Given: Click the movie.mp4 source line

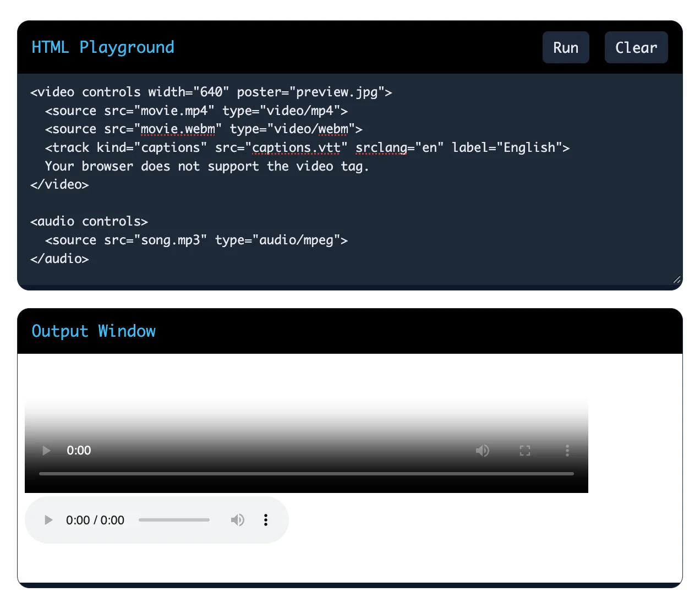Looking at the screenshot, I should coord(196,111).
